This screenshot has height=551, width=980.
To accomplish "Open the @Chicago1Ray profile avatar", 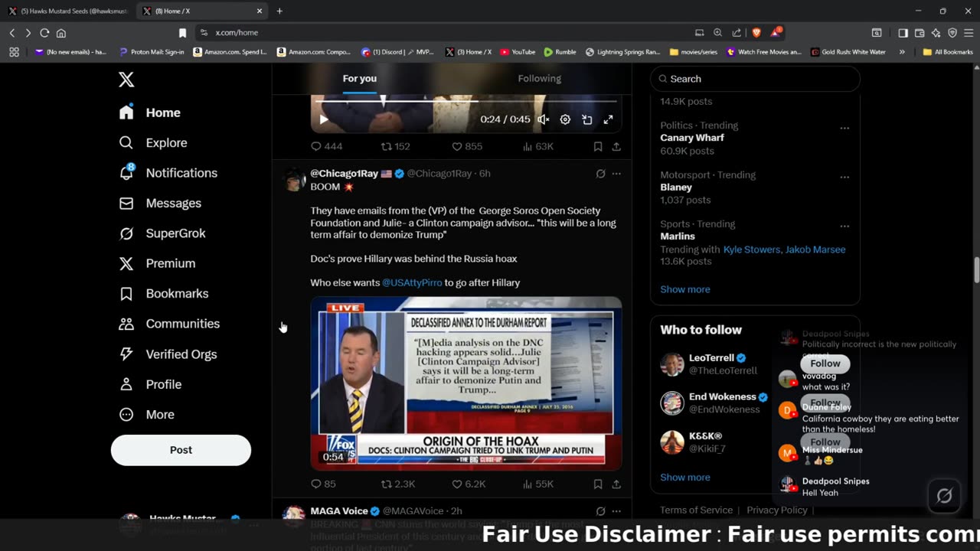I will (294, 180).
